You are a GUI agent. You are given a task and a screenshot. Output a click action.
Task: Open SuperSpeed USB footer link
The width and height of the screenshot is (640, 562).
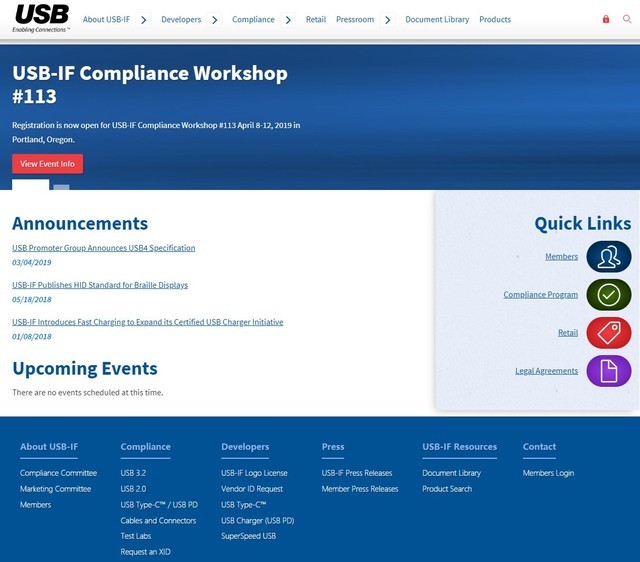249,536
